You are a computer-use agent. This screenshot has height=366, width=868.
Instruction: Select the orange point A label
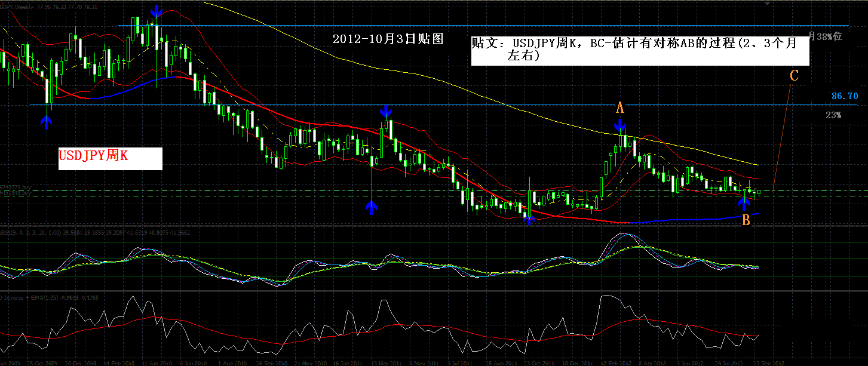(x=620, y=108)
